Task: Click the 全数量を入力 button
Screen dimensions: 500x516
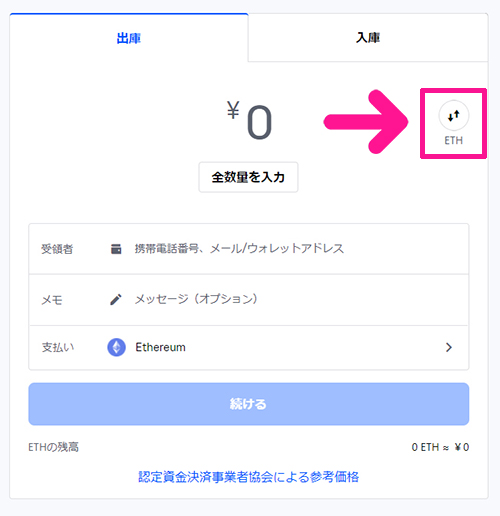Action: 248,177
